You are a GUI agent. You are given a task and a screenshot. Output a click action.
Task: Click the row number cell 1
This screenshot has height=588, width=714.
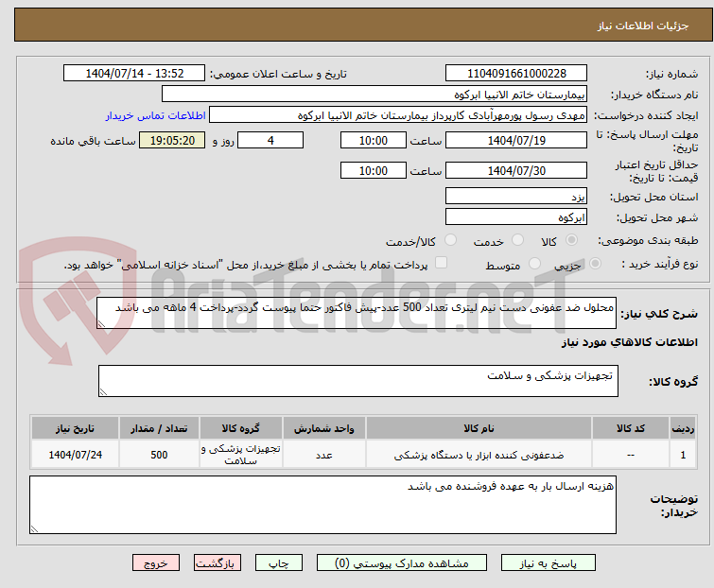683,455
